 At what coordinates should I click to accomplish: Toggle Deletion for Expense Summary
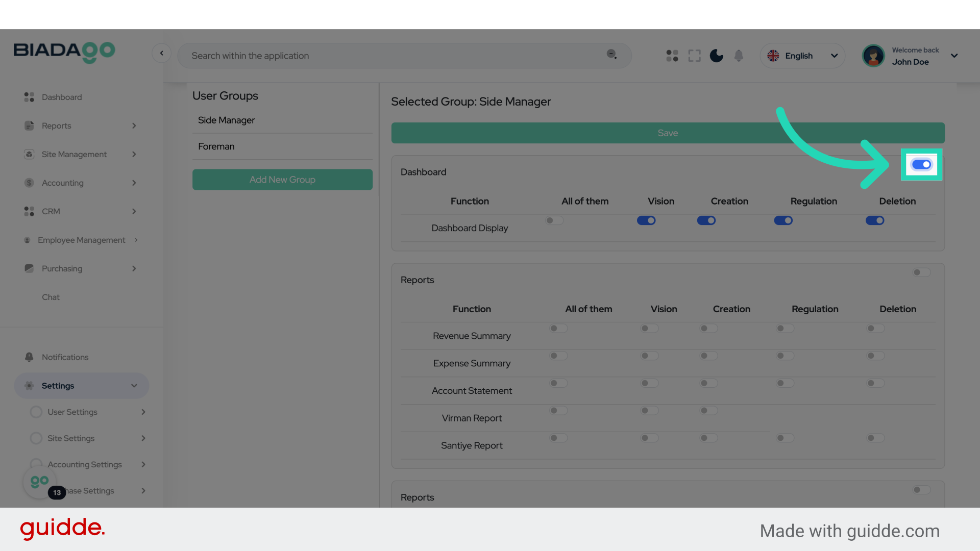tap(875, 356)
